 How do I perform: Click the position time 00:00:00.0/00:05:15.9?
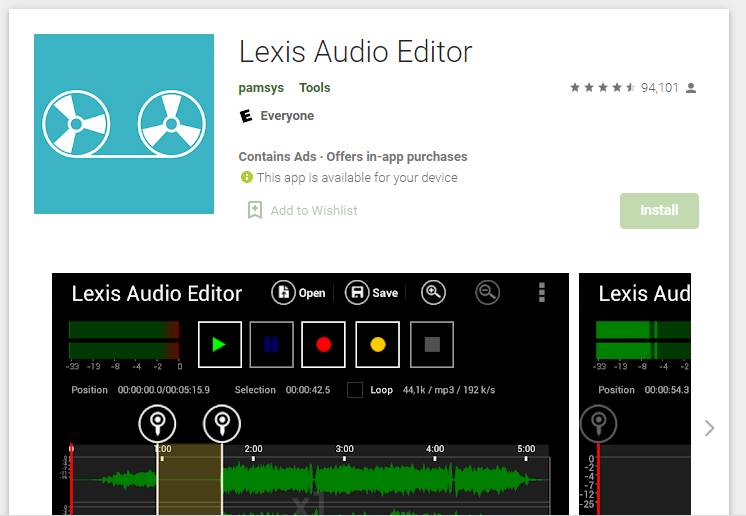click(x=164, y=390)
